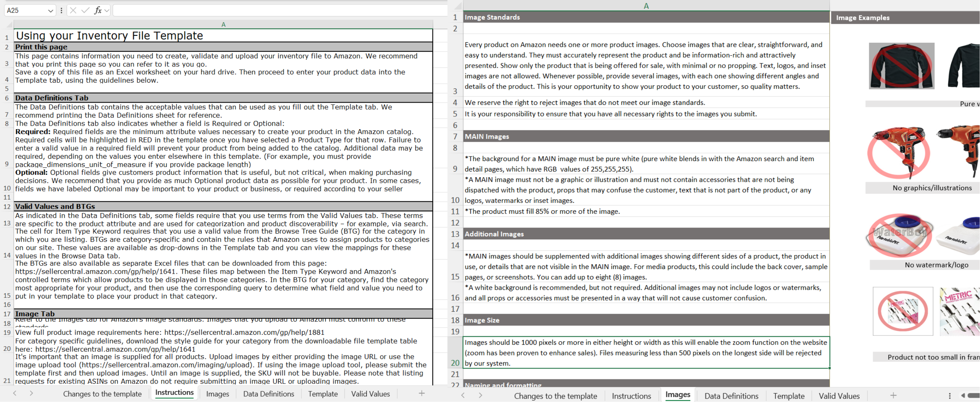Click the crossed-out black sweater example image

tap(902, 66)
